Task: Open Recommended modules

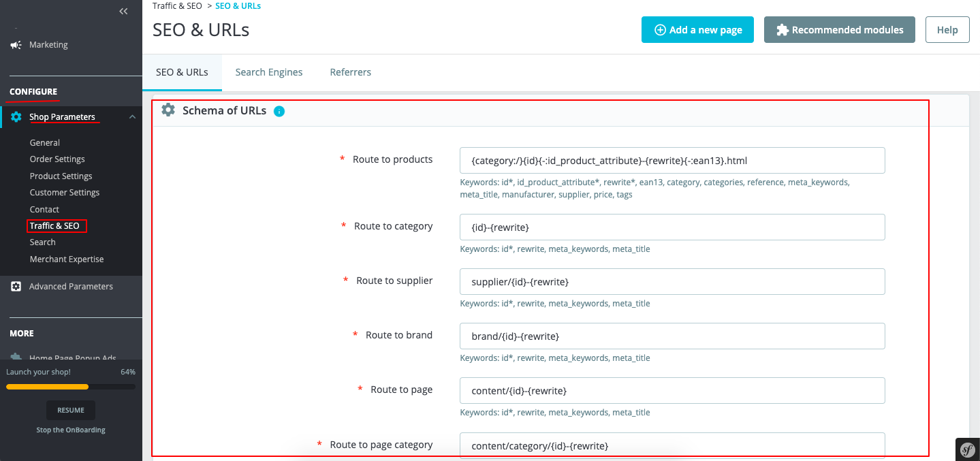Action: point(839,30)
